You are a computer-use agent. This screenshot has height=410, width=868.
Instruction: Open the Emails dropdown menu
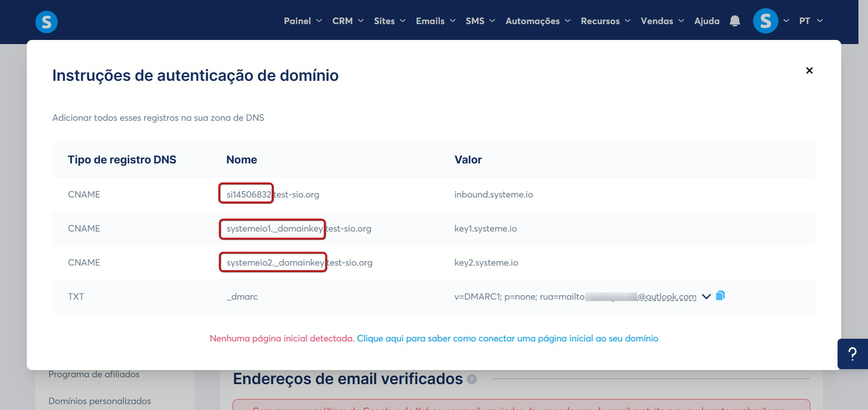[435, 21]
